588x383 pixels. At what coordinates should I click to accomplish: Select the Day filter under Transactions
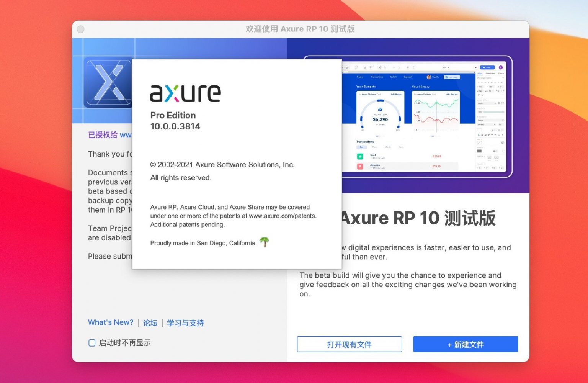point(361,147)
